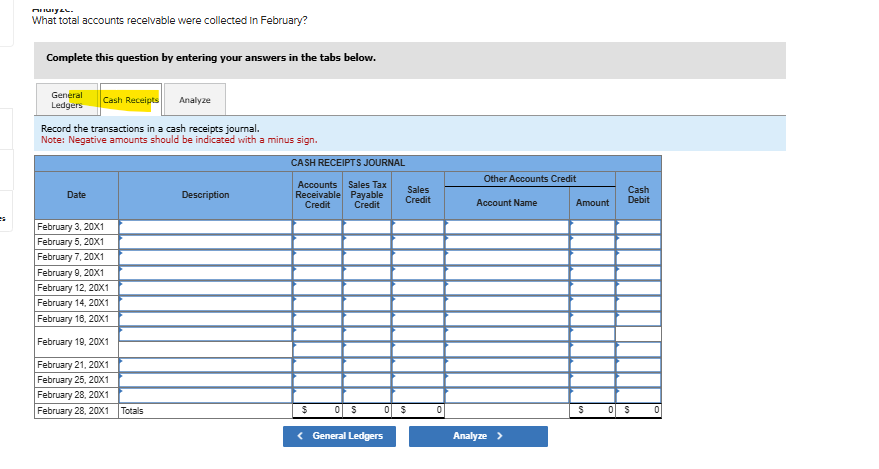The height and width of the screenshot is (469, 879).
Task: Click Sales Credit cell for February 28 entry
Action: pyautogui.click(x=418, y=395)
